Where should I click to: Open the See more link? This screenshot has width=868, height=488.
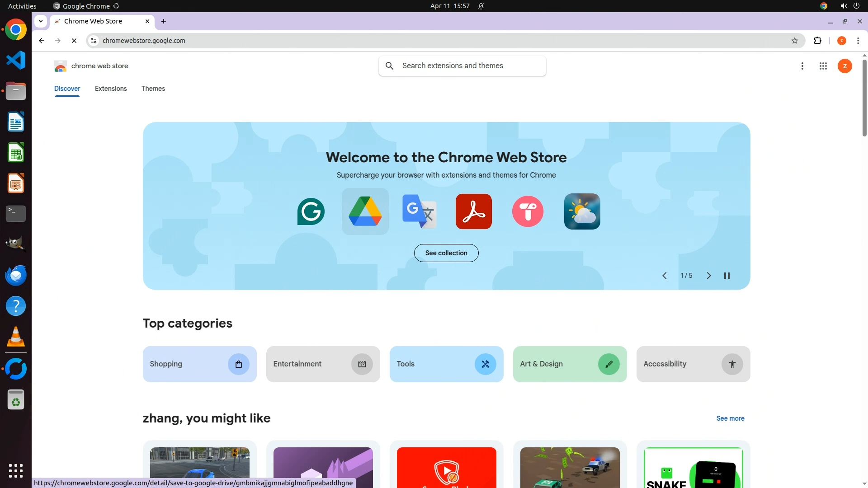[730, 418]
